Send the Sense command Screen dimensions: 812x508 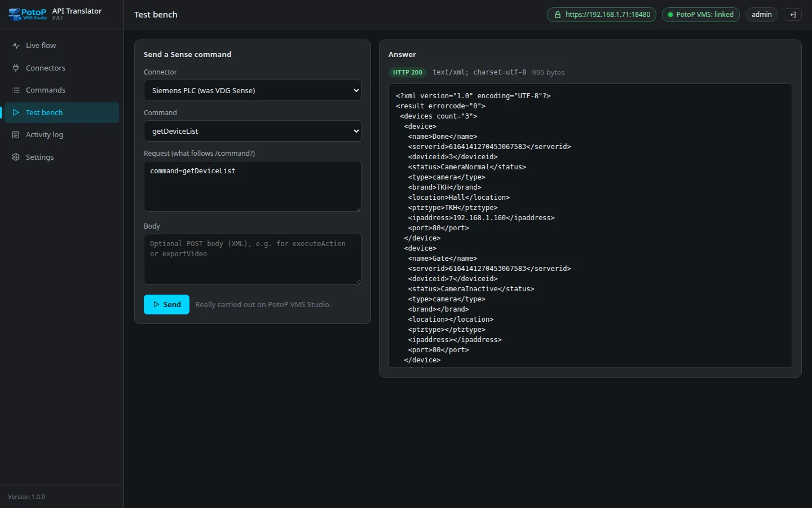coord(166,305)
